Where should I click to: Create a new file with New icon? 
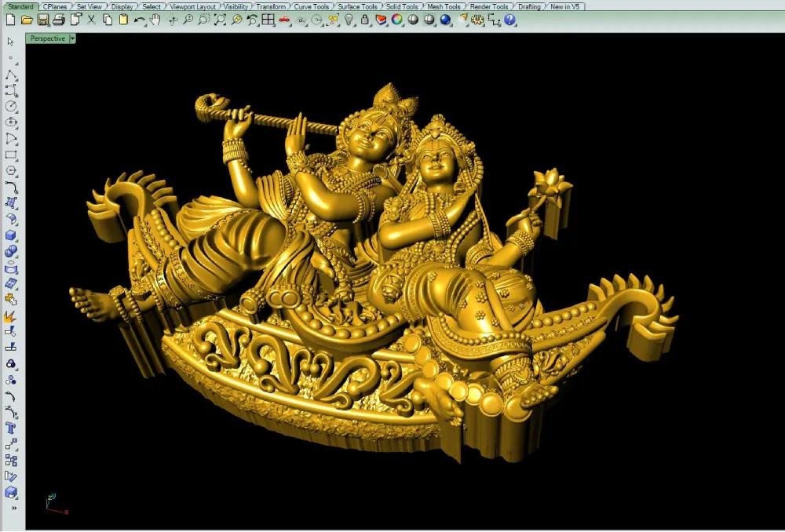(x=10, y=20)
